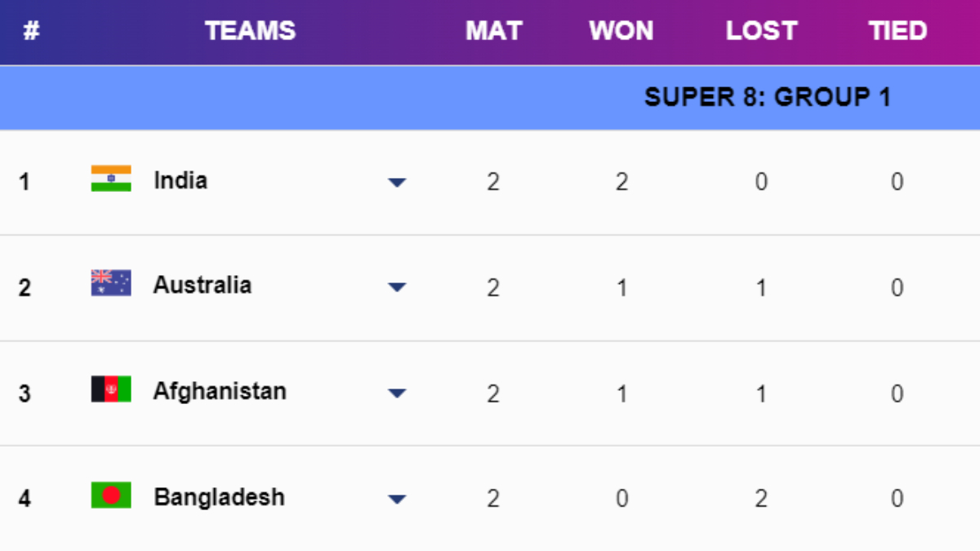Sort by the TIED column header

[897, 31]
